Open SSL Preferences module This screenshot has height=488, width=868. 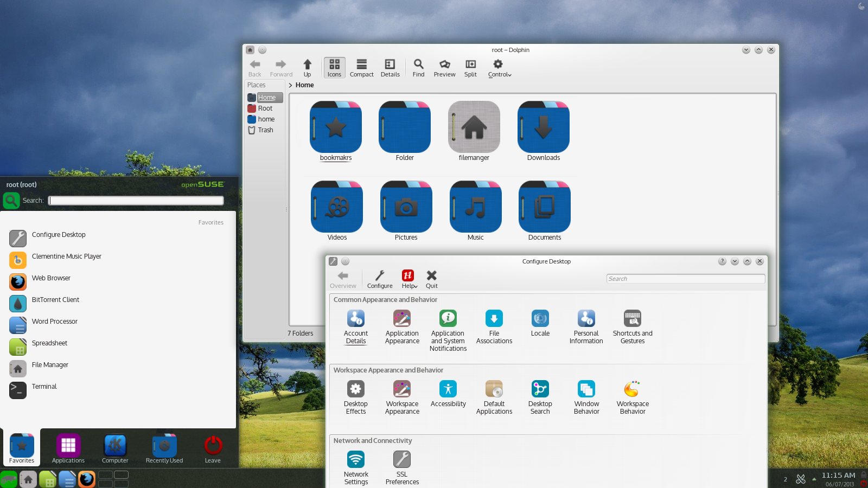coord(402,468)
